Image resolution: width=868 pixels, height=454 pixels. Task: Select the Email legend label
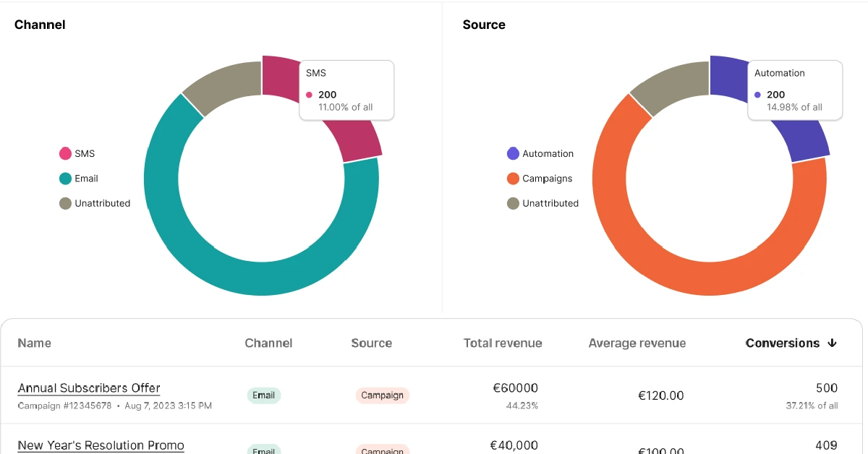[x=86, y=179]
